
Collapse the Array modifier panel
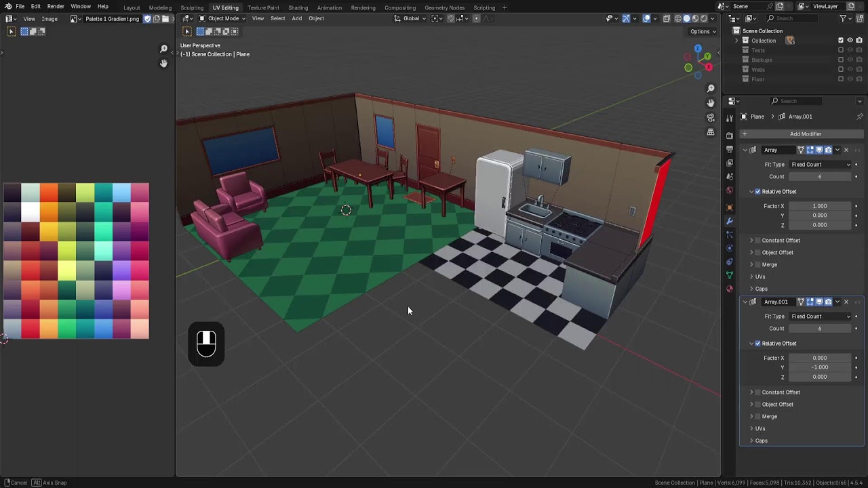point(745,150)
